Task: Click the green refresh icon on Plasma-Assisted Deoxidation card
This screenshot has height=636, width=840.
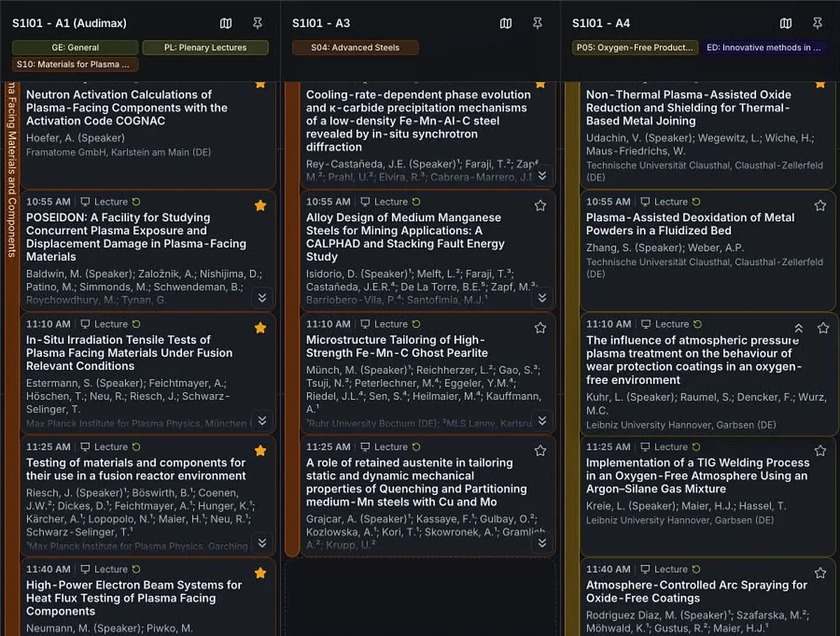Action: 696,202
